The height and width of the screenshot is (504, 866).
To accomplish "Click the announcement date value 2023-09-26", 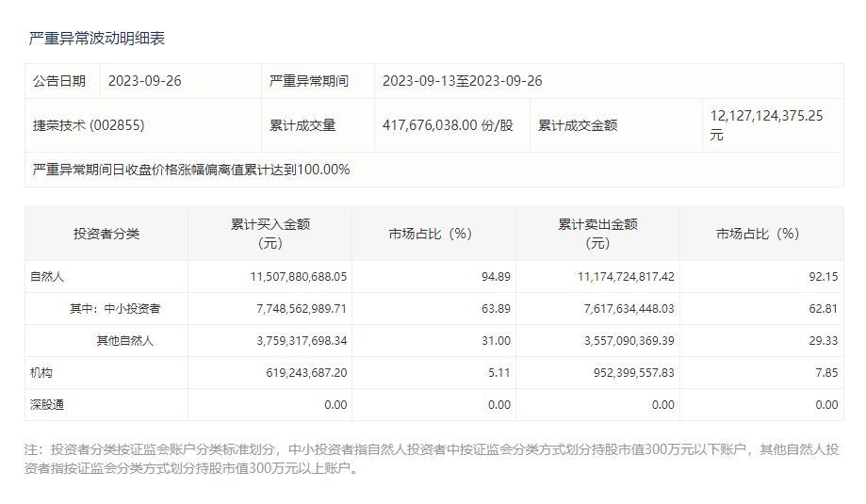I will click(144, 81).
